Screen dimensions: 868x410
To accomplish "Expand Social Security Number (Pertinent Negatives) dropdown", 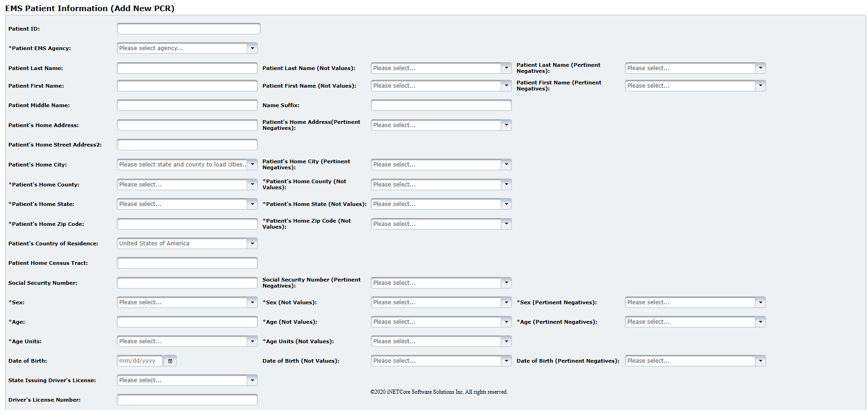I will [441, 283].
